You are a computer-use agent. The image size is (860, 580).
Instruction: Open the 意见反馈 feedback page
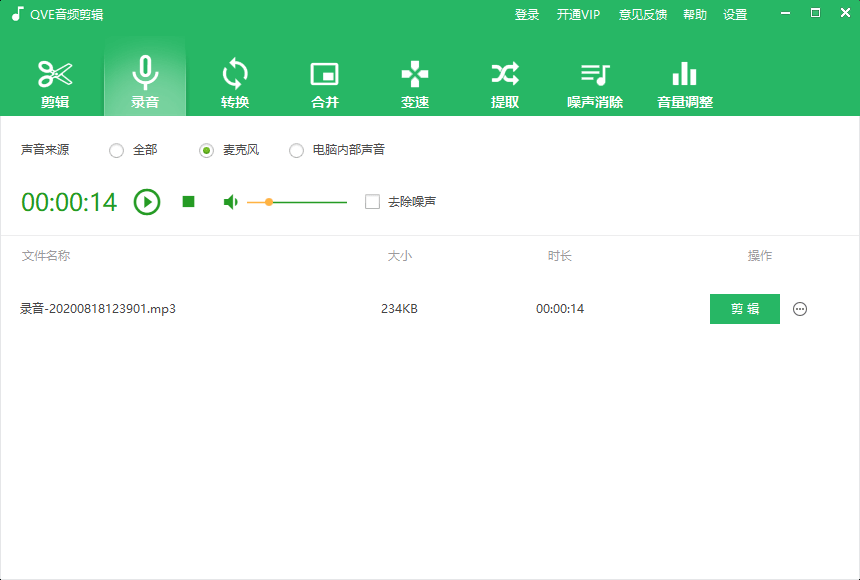point(641,14)
